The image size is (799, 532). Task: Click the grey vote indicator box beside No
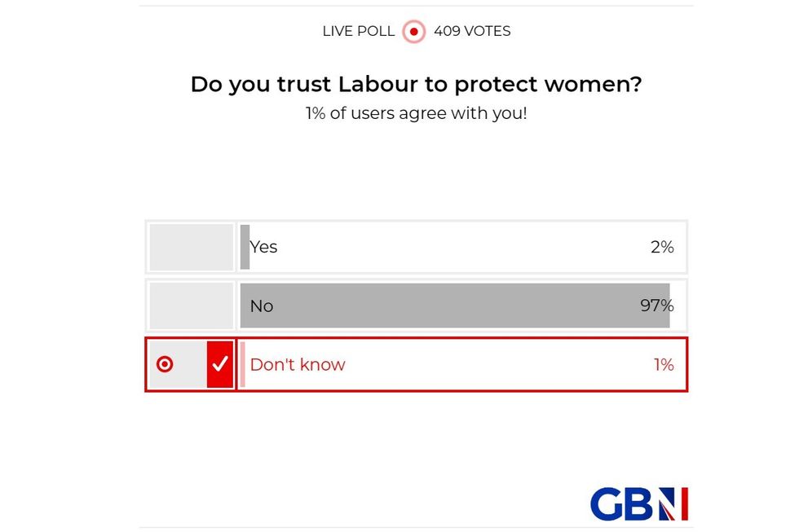(x=191, y=306)
